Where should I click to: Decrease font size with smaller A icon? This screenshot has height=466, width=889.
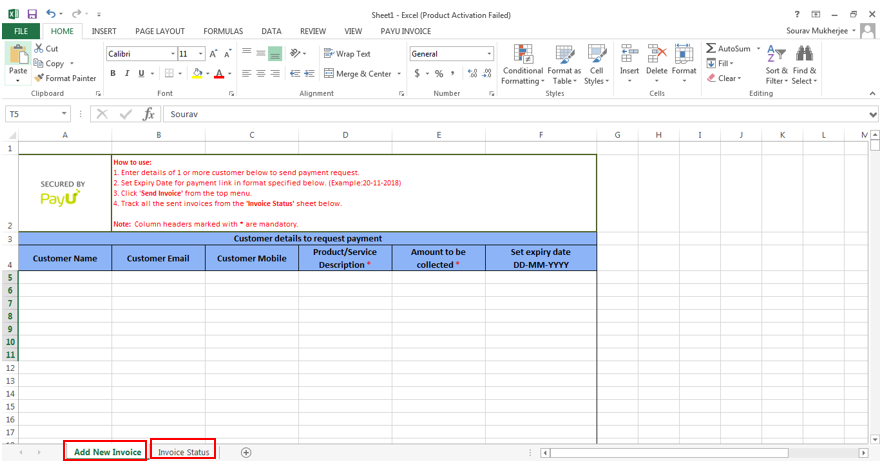pyautogui.click(x=227, y=54)
